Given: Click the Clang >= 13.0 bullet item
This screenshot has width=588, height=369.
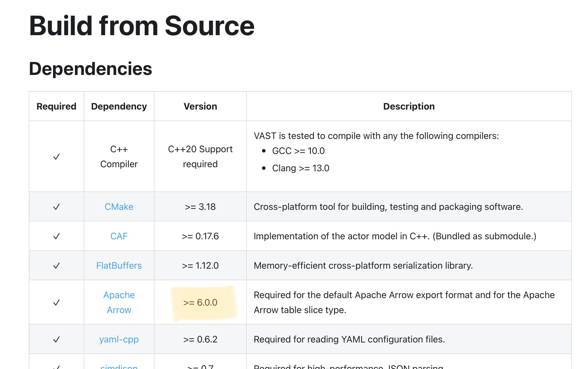Looking at the screenshot, I should pos(301,168).
